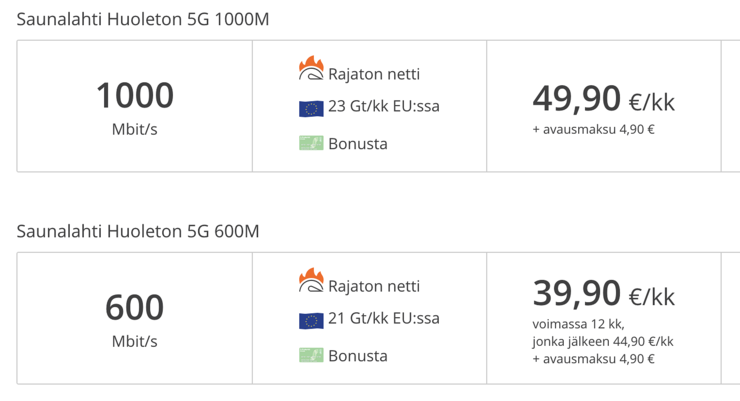Click the green bonus card icon in 1000M plan
This screenshot has height=401, width=740.
tap(311, 143)
